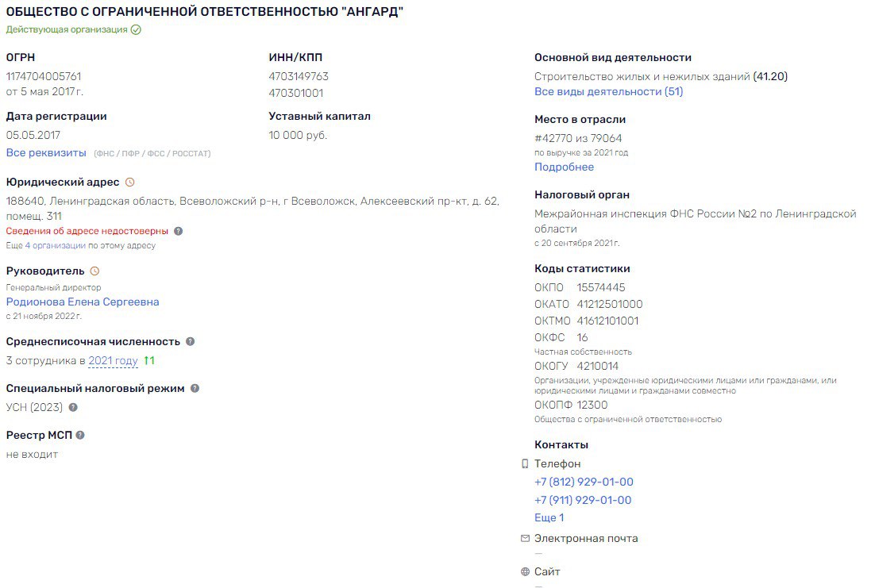Viewport: 875px width, 588px height.
Task: Click the clock icon near Руководитель heading
Action: click(94, 271)
